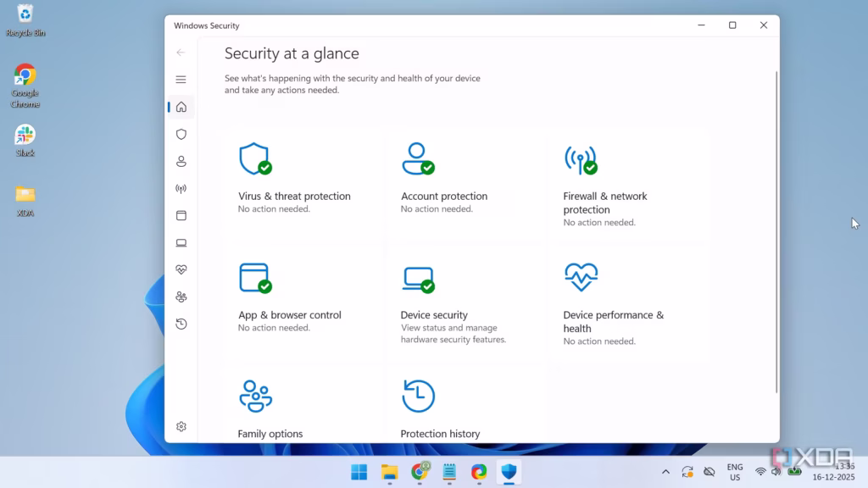The image size is (868, 488).
Task: Open Family options title link
Action: [x=270, y=434]
